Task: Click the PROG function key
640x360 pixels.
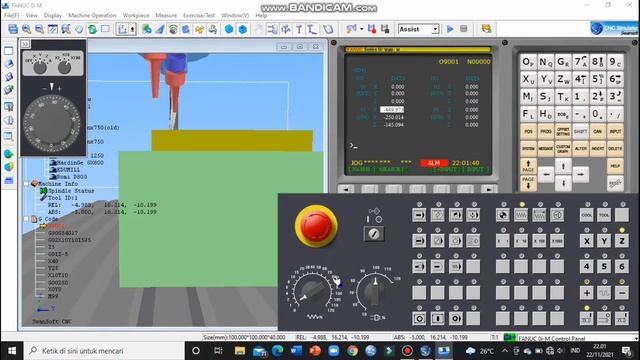Action: (546, 131)
